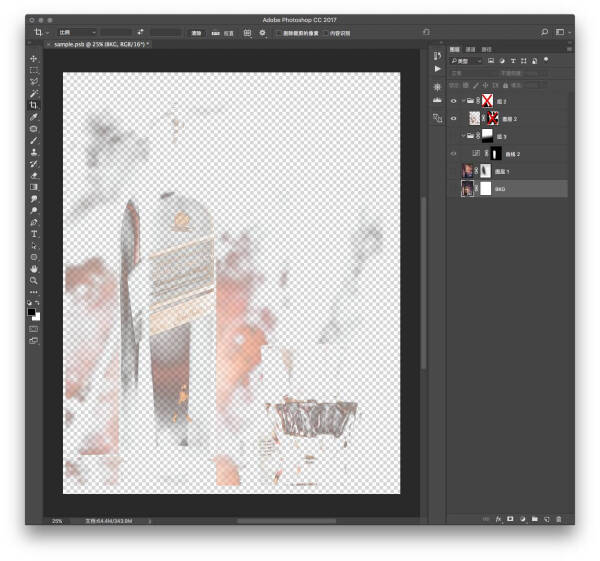The width and height of the screenshot is (600, 561).
Task: Show the 组 3 group
Action: (453, 136)
